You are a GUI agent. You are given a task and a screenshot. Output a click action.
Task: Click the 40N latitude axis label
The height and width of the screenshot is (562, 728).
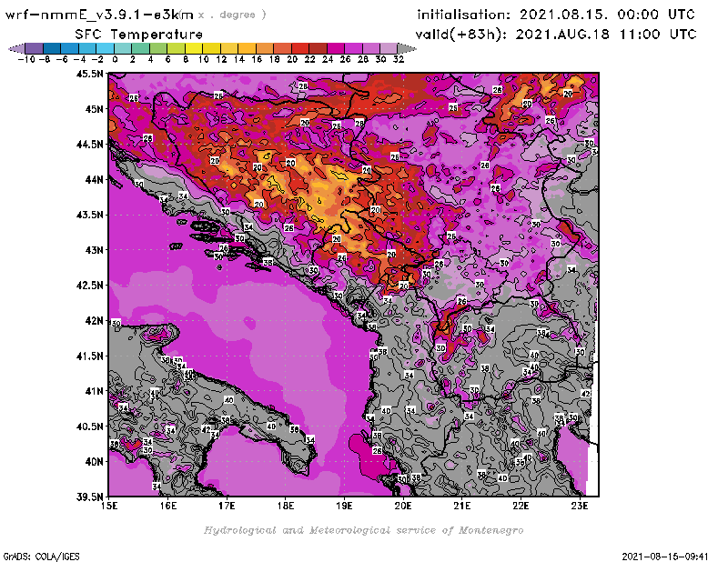(x=94, y=462)
